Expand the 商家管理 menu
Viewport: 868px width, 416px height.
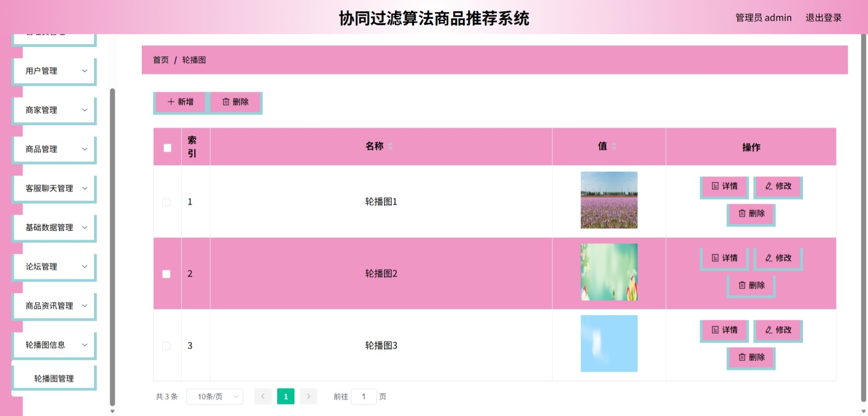pyautogui.click(x=54, y=110)
